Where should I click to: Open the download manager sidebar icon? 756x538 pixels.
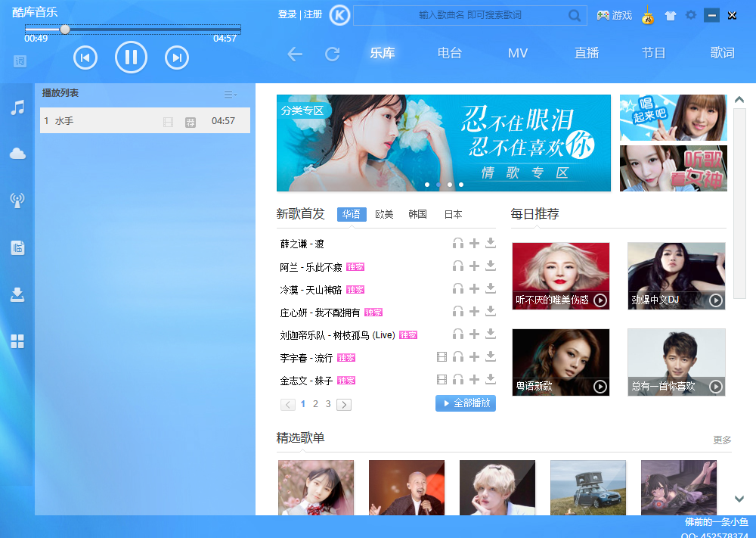[18, 294]
